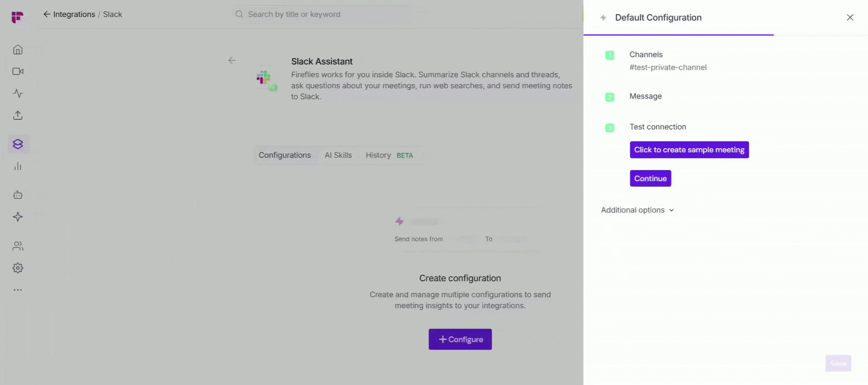Expand Additional options
Viewport: 868px width, 385px height.
coord(637,210)
